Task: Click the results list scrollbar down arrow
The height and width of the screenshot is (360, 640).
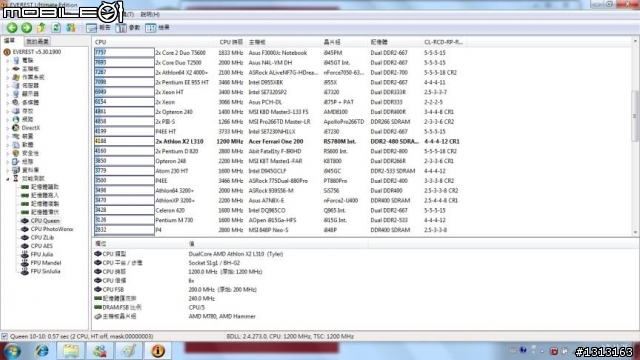Action: [x=635, y=233]
